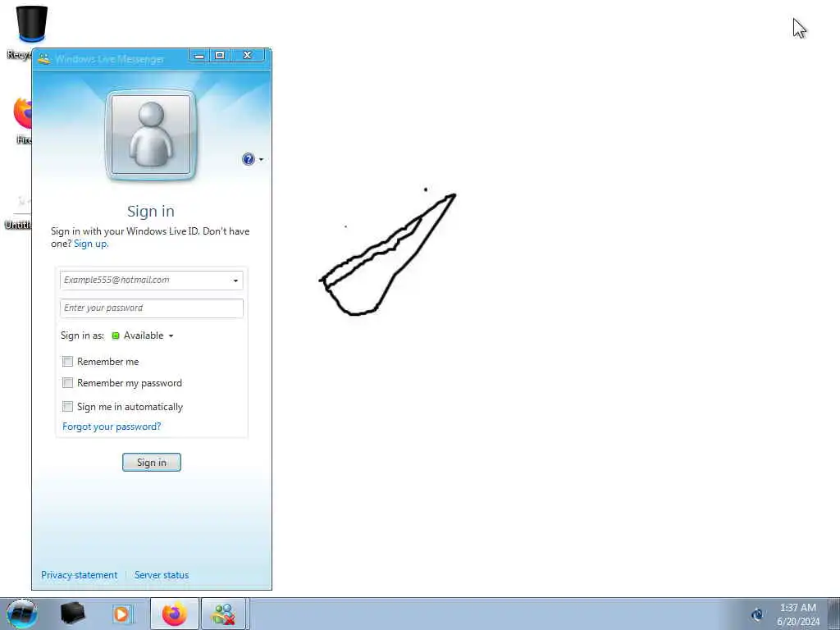This screenshot has width=840, height=630.
Task: Click the Messenger user avatar picture
Action: [151, 135]
